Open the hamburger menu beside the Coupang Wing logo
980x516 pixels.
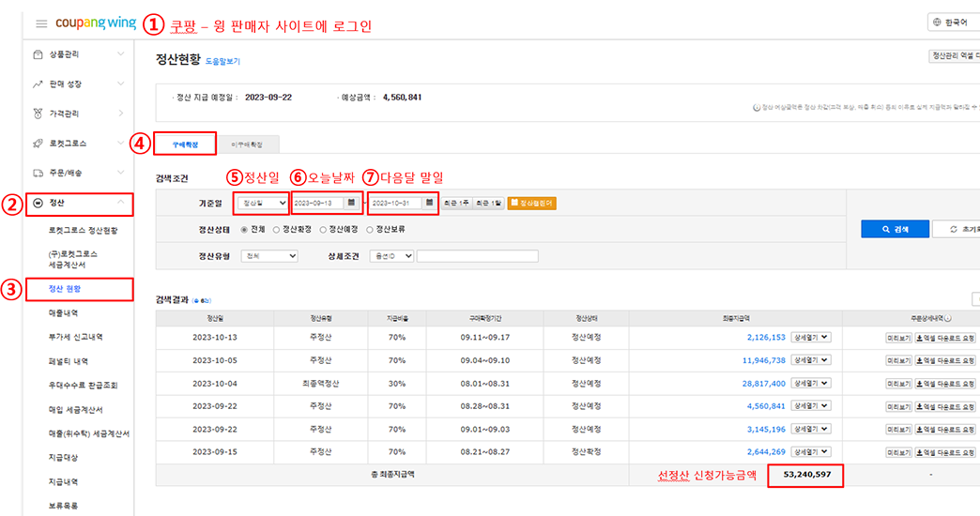(41, 23)
